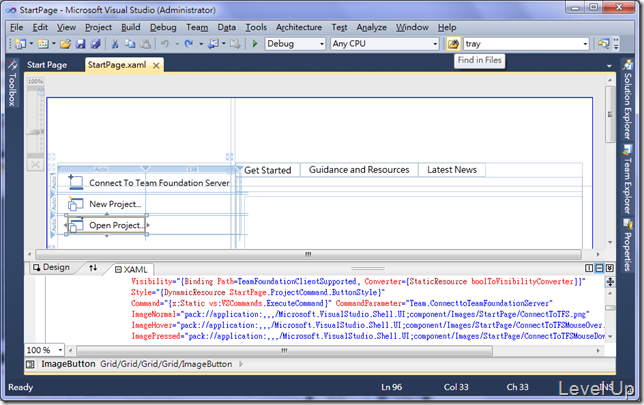
Task: Click the Copy icon in the toolbar
Action: (x=130, y=44)
